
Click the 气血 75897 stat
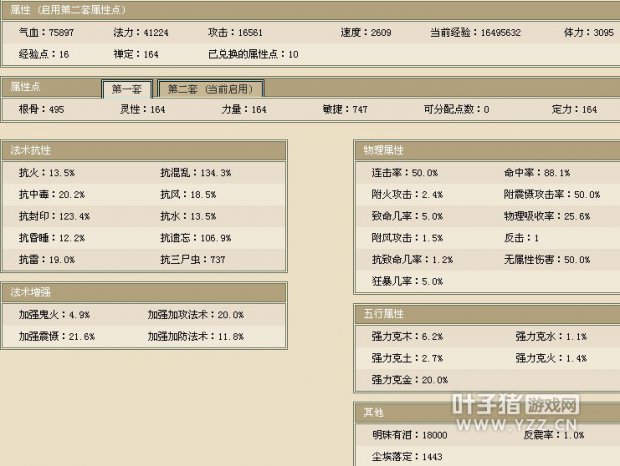click(47, 33)
